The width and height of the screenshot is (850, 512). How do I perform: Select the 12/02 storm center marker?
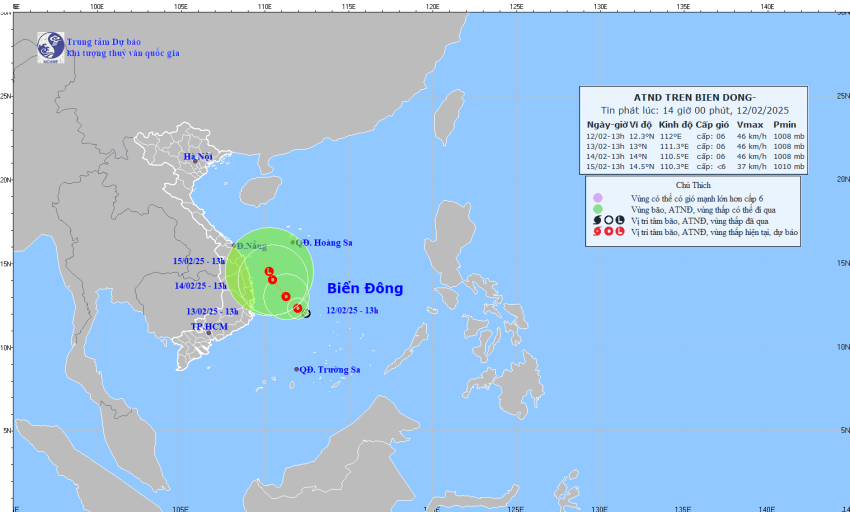(298, 308)
